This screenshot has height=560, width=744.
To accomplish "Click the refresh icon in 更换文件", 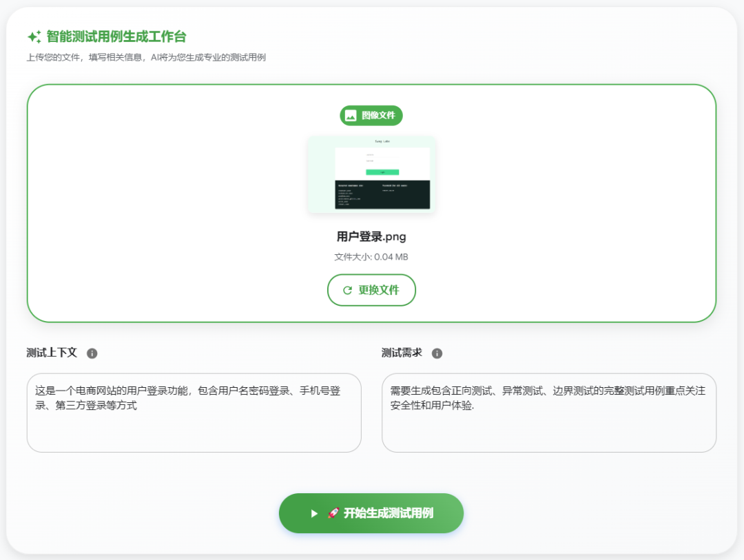I will pyautogui.click(x=347, y=290).
